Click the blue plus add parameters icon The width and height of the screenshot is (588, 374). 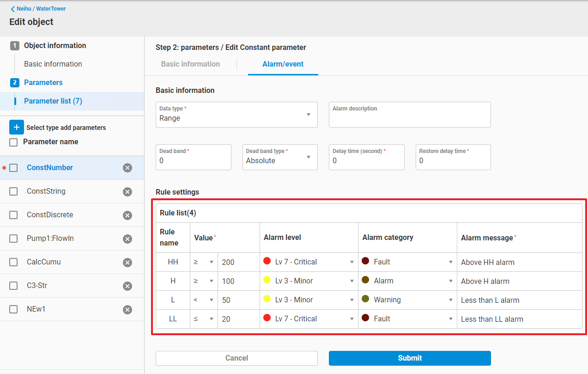pos(17,127)
